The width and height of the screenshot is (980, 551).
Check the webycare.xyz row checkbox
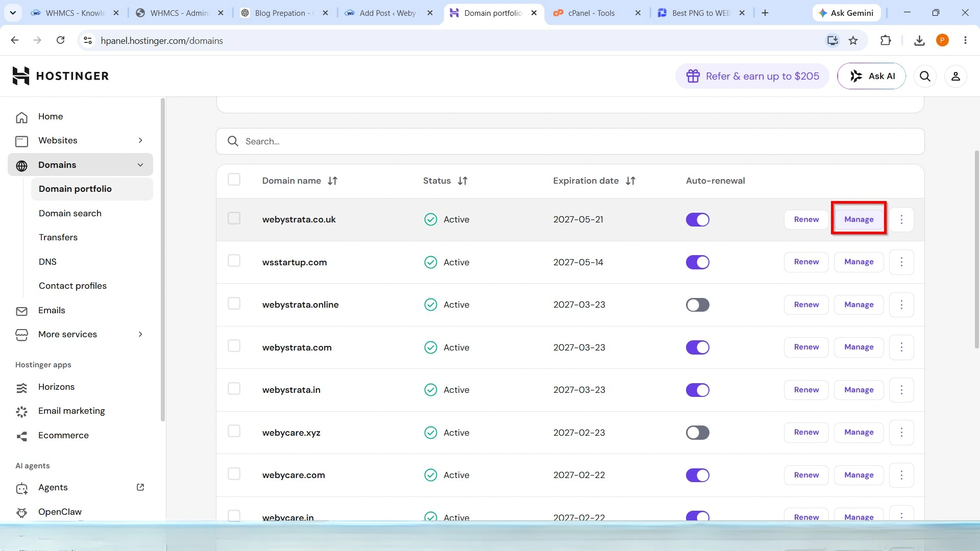pos(234,431)
